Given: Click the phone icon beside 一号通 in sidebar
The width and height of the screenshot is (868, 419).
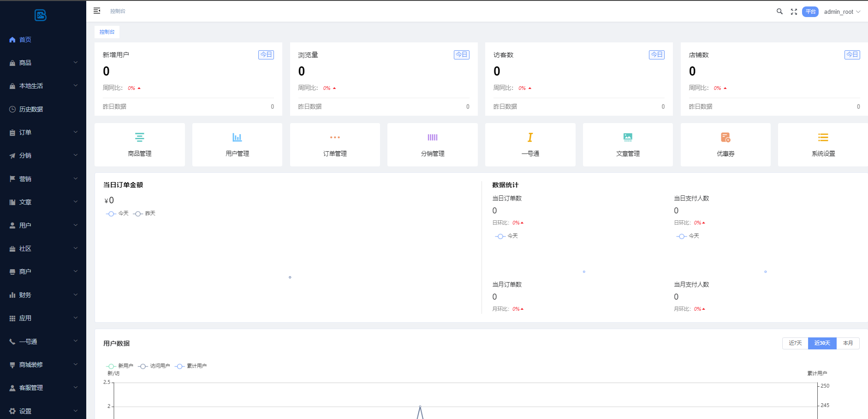Looking at the screenshot, I should point(12,342).
